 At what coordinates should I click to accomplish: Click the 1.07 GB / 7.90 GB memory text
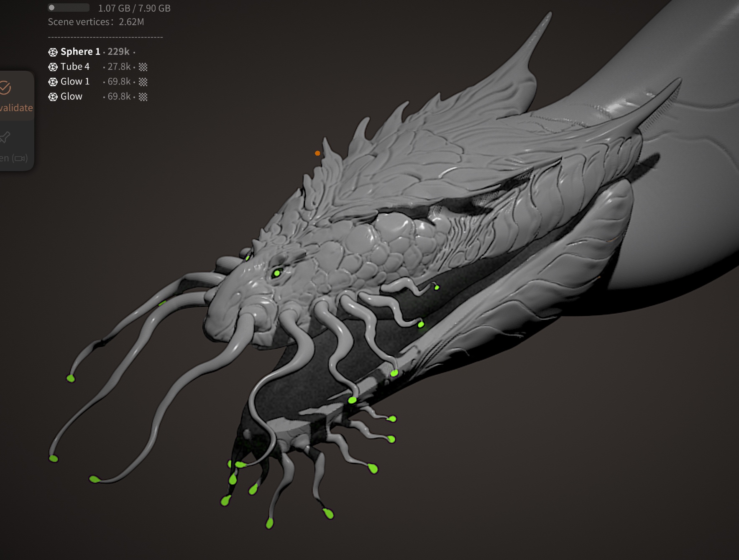pyautogui.click(x=134, y=8)
